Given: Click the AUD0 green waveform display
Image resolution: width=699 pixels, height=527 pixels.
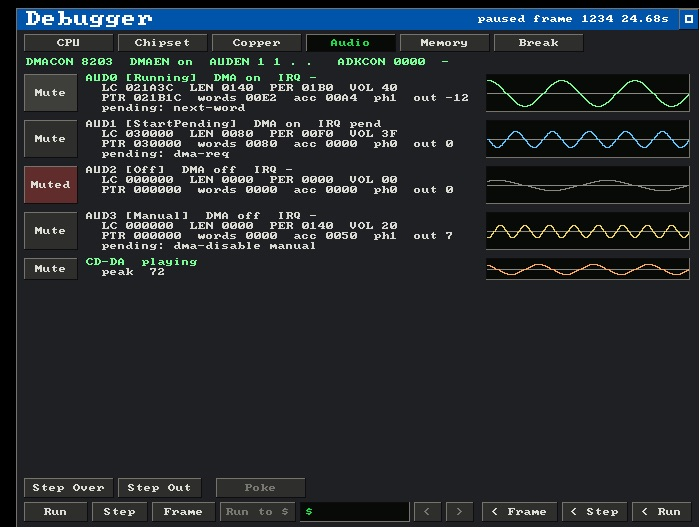Looking at the screenshot, I should pyautogui.click(x=588, y=93).
